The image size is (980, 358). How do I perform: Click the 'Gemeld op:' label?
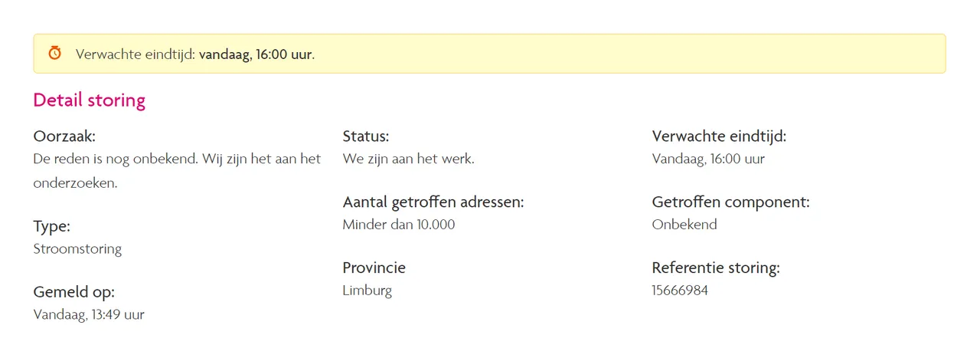tap(74, 292)
